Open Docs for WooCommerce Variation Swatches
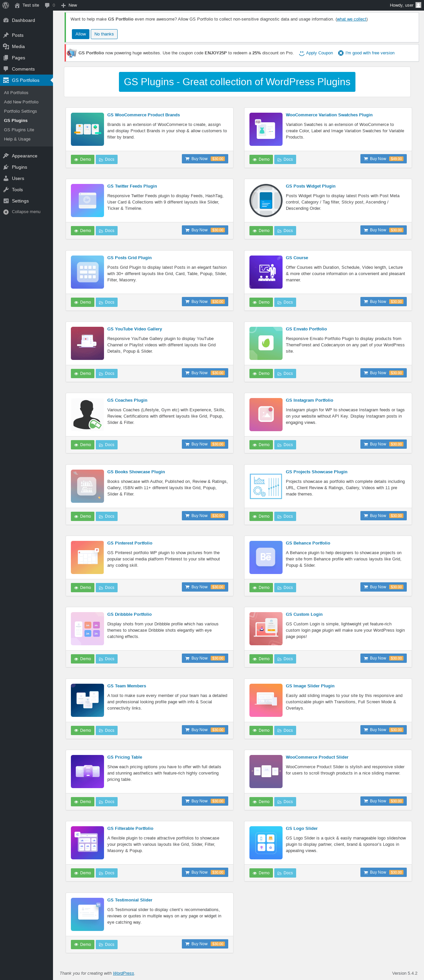424x980 pixels. (285, 159)
